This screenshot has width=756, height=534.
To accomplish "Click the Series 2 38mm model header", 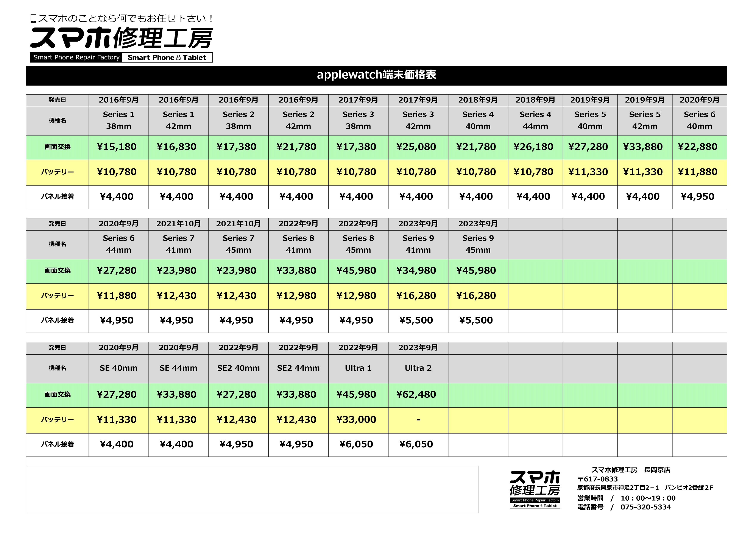I will tap(238, 120).
